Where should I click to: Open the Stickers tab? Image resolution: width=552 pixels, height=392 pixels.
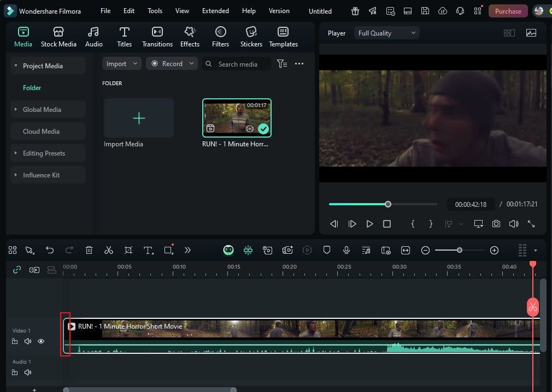tap(251, 37)
